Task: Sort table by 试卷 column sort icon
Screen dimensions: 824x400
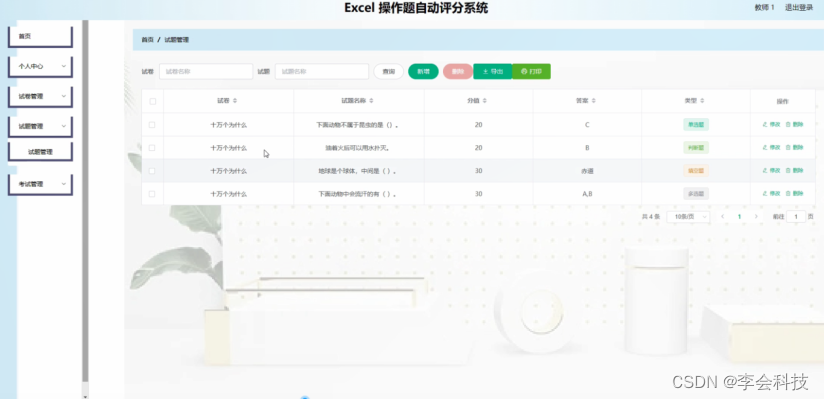Action: tap(235, 100)
